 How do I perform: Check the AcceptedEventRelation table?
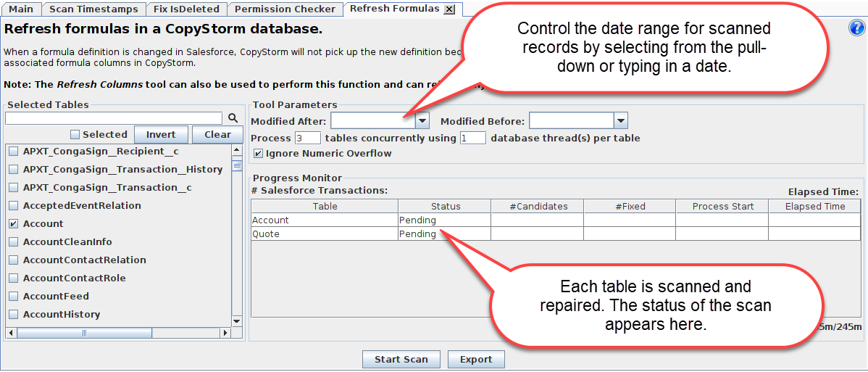(x=13, y=206)
